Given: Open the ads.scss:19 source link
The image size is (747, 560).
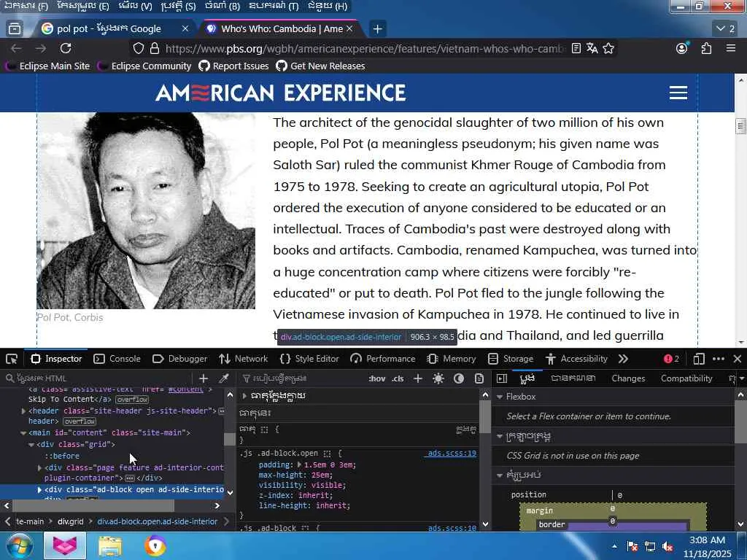Looking at the screenshot, I should tap(452, 454).
